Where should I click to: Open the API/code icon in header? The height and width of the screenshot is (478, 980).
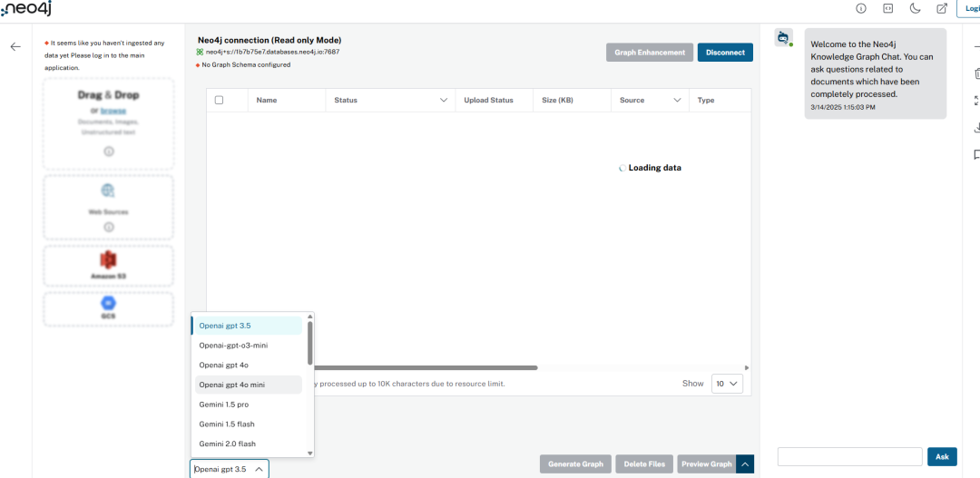pos(887,9)
